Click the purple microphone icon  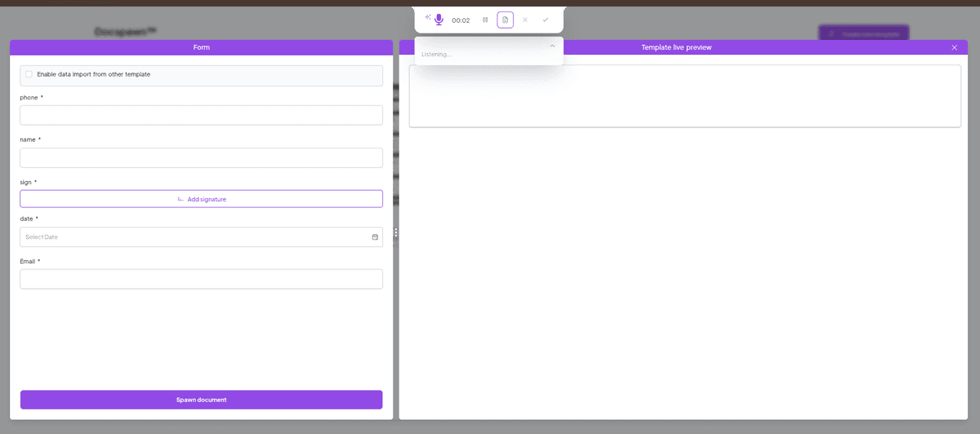439,20
